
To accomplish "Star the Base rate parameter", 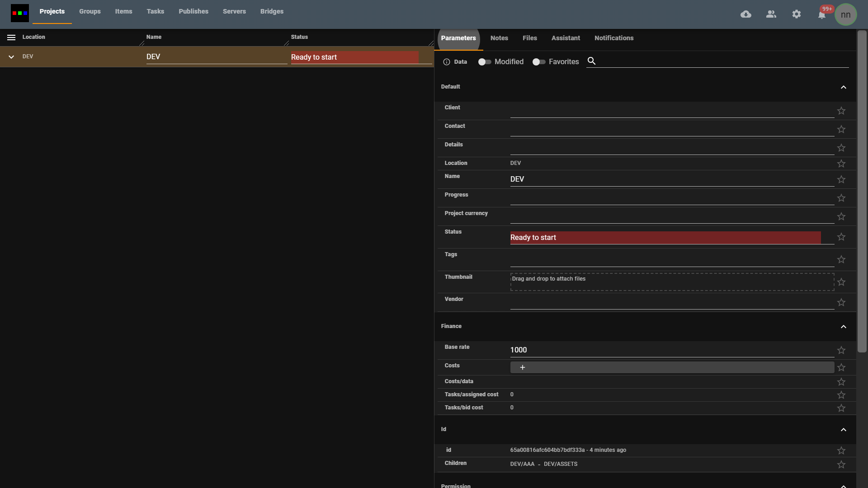I will coord(841,350).
